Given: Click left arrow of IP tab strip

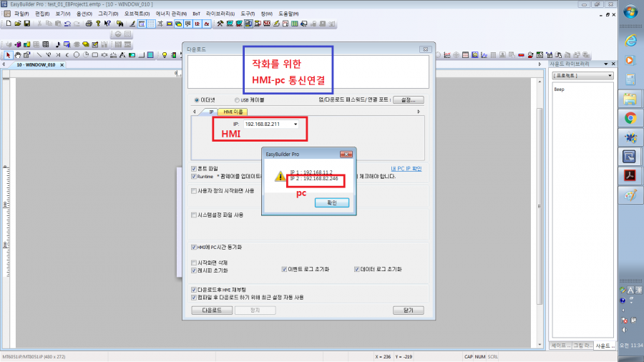Looking at the screenshot, I should pos(194,112).
